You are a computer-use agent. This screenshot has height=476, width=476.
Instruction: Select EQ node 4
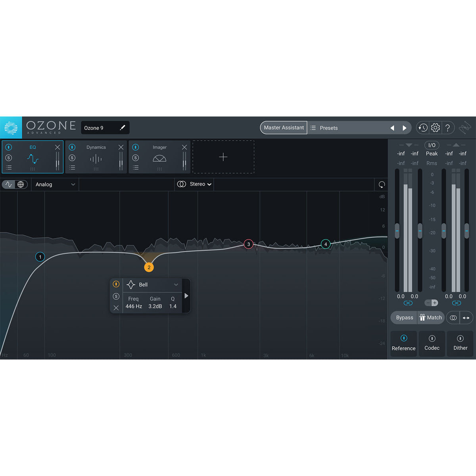pyautogui.click(x=326, y=244)
